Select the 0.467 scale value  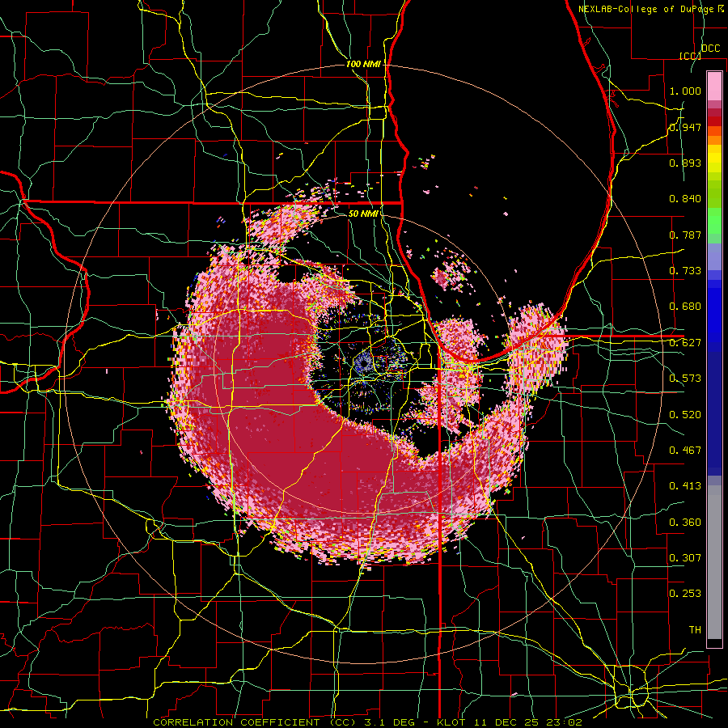pos(685,451)
